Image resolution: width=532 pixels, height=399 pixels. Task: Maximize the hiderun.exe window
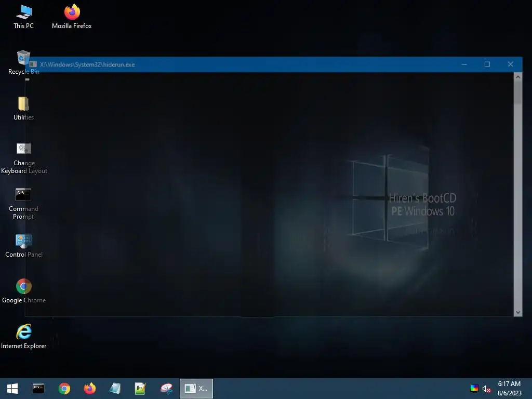pyautogui.click(x=487, y=64)
